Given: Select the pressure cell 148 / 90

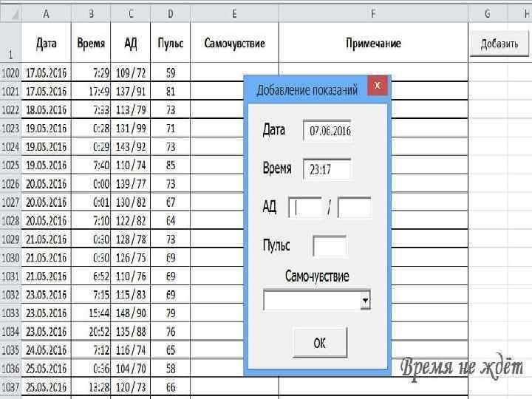Looking at the screenshot, I should [131, 313].
